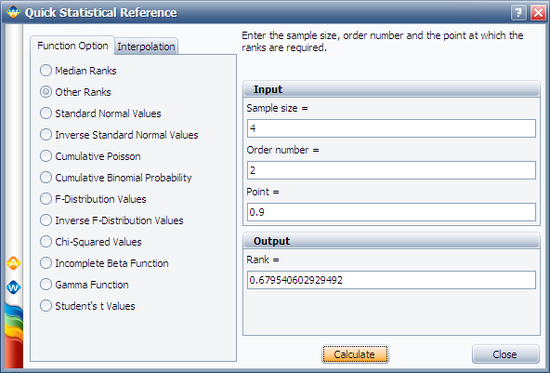Select the Standard Normal Values radio button
The height and width of the screenshot is (373, 550).
pyautogui.click(x=100, y=113)
